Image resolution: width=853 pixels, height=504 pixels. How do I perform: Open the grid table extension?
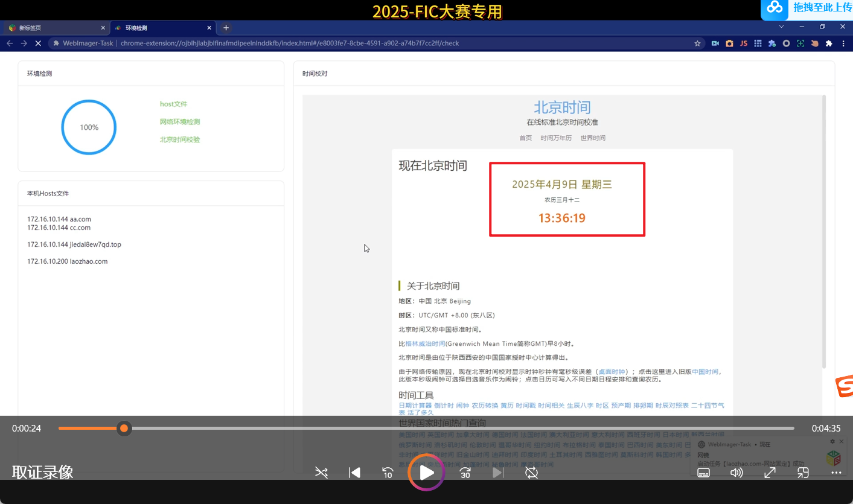758,43
